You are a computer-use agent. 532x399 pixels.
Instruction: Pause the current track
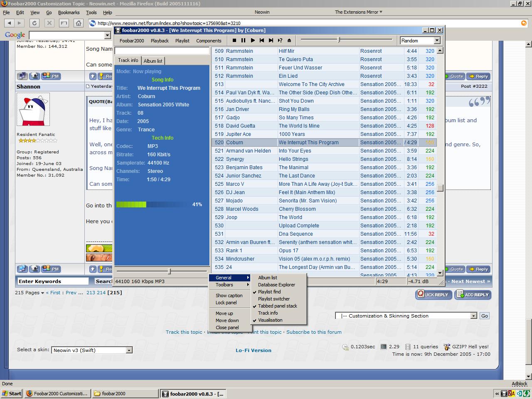(x=244, y=40)
